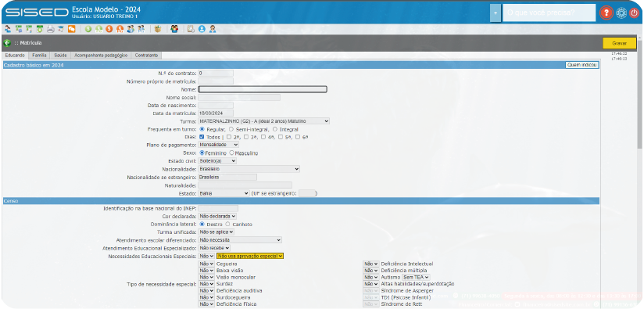Open the Estado dropdown showing Bahia
Screen dimensions: 644x309
point(224,192)
